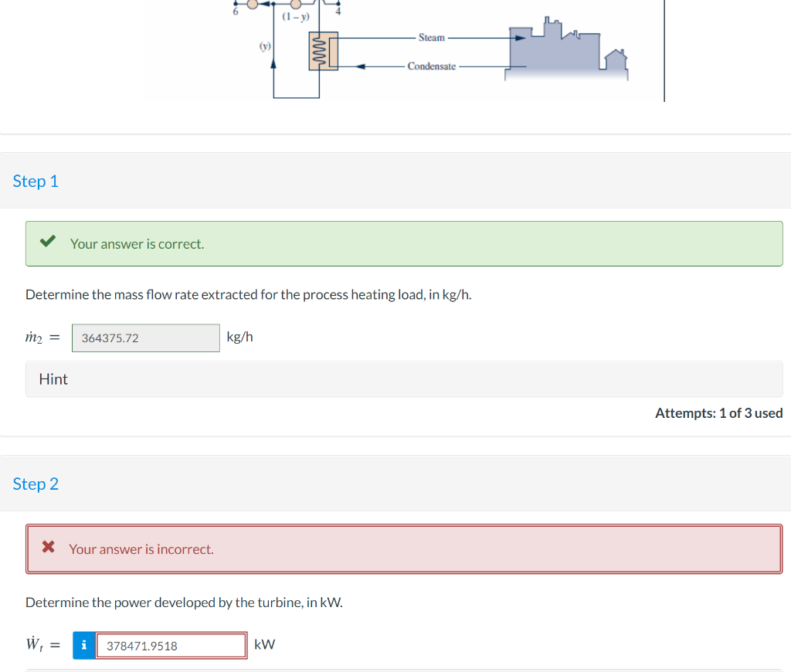This screenshot has height=672, width=791.
Task: Click the 'Your answer is correct.' message
Action: click(x=137, y=244)
